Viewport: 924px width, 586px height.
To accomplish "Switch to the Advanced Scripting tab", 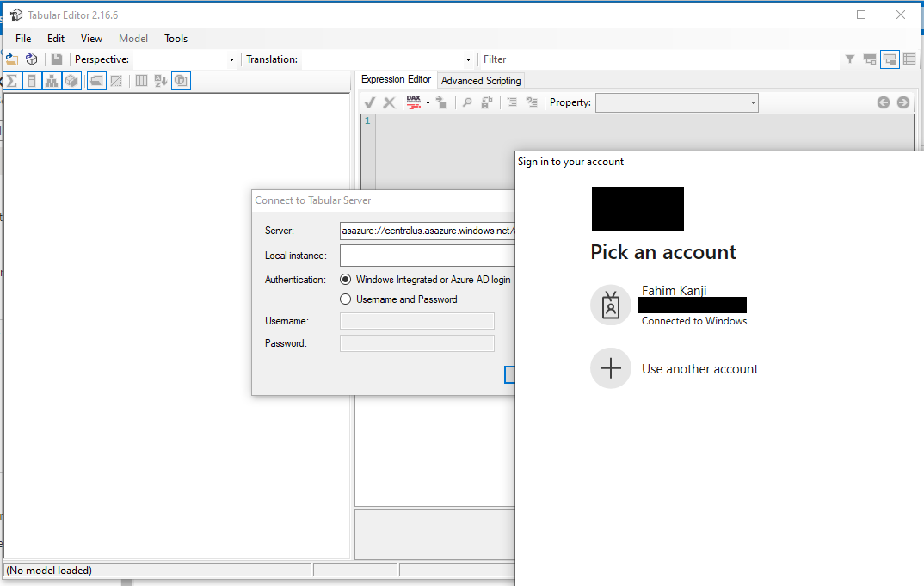I will [x=480, y=80].
